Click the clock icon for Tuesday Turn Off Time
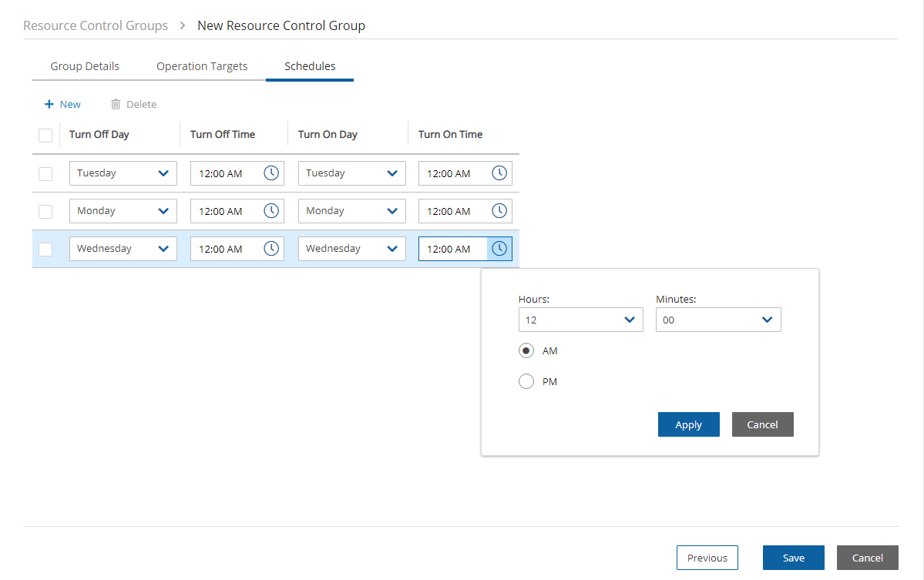 [x=271, y=173]
